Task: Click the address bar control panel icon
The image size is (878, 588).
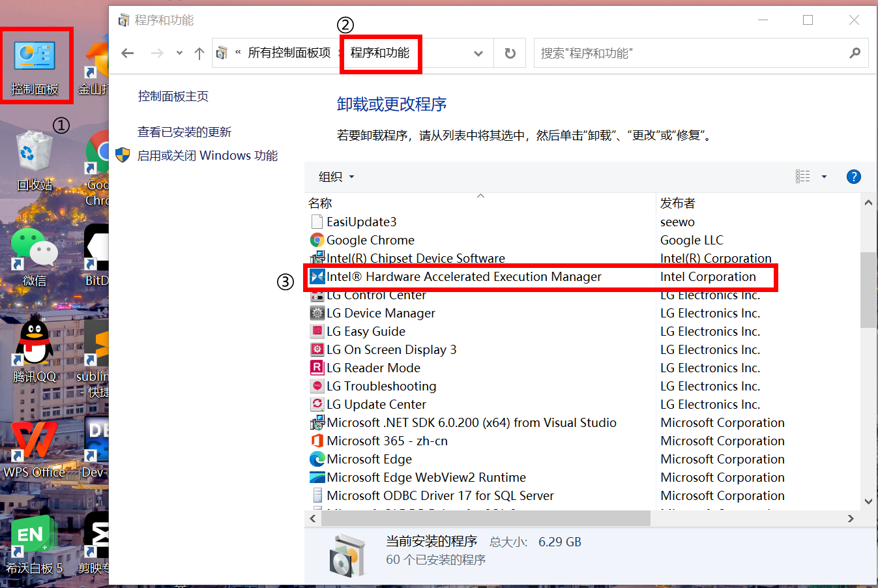Action: pyautogui.click(x=222, y=53)
